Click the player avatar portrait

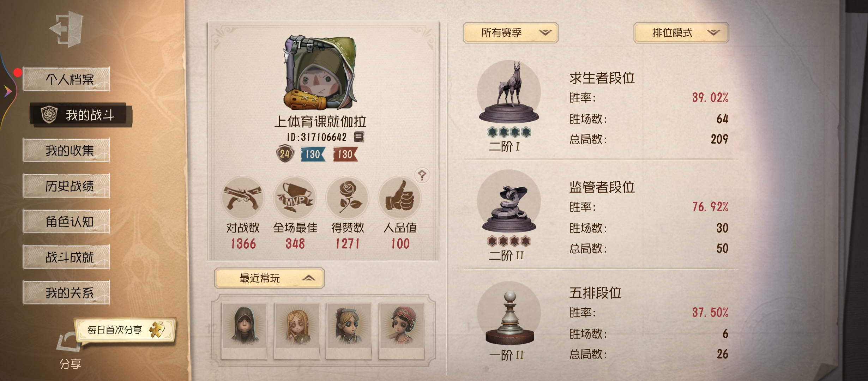pyautogui.click(x=320, y=72)
